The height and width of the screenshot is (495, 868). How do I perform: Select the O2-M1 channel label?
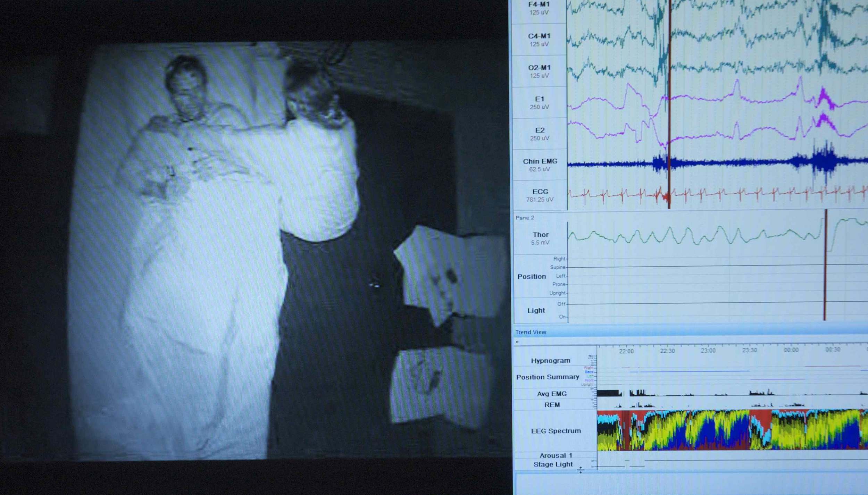[539, 68]
